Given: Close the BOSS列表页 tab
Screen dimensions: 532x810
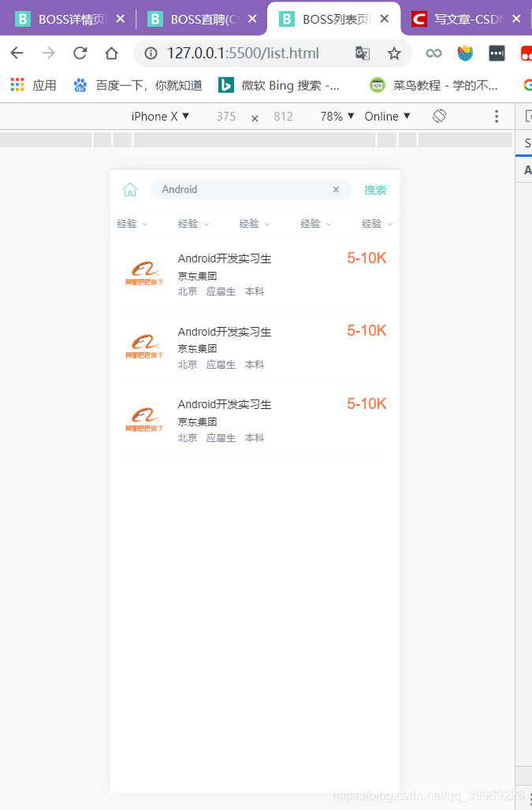Looking at the screenshot, I should point(385,19).
